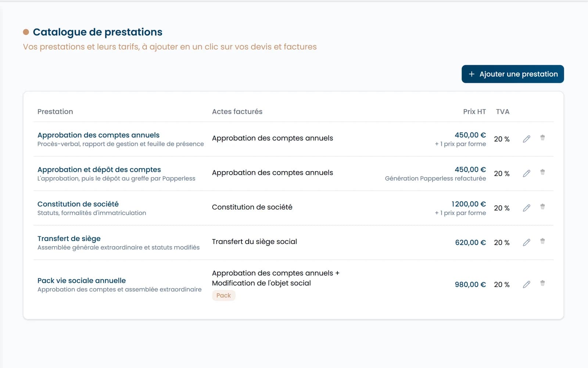Remove the Transfert de siège prestation

pyautogui.click(x=542, y=241)
